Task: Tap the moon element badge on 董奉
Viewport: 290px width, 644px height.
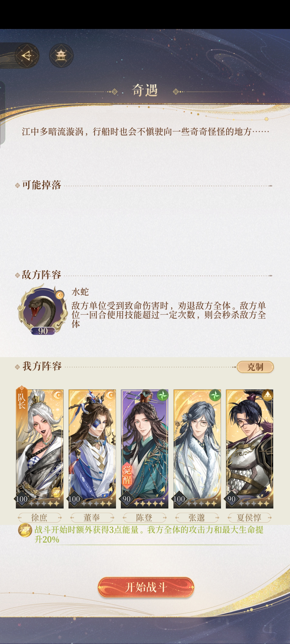Action: (x=110, y=395)
